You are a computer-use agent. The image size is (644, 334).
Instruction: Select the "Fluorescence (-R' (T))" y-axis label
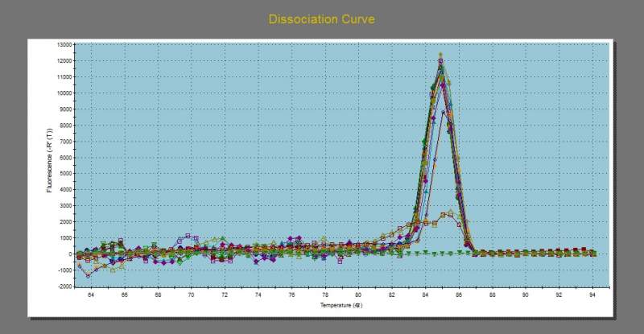click(49, 160)
